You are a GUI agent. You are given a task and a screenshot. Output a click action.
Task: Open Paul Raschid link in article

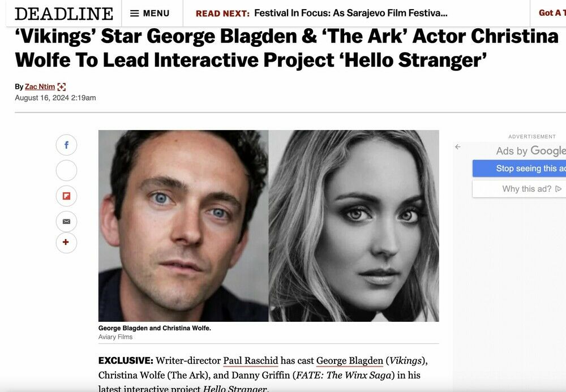pos(251,361)
